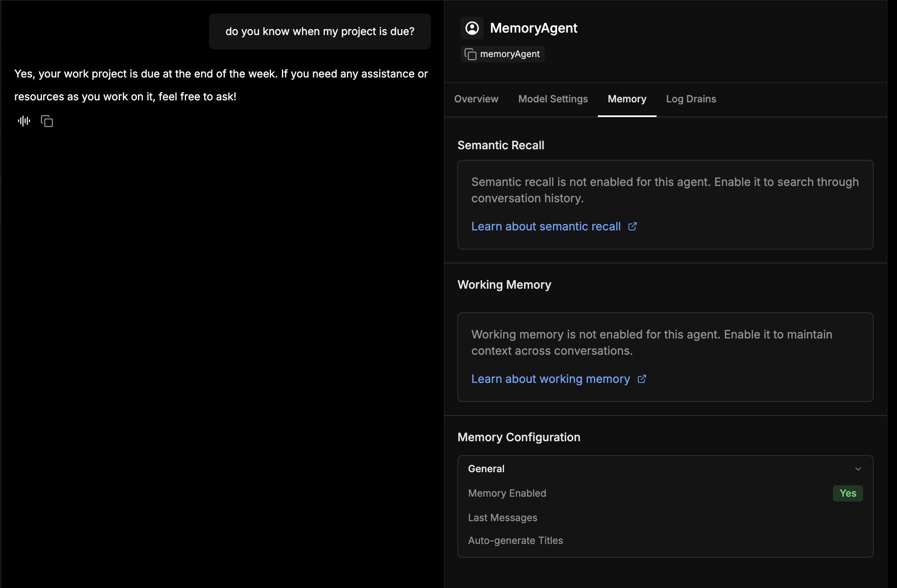The height and width of the screenshot is (588, 897).
Task: Click the Memory Enabled label
Action: 507,493
